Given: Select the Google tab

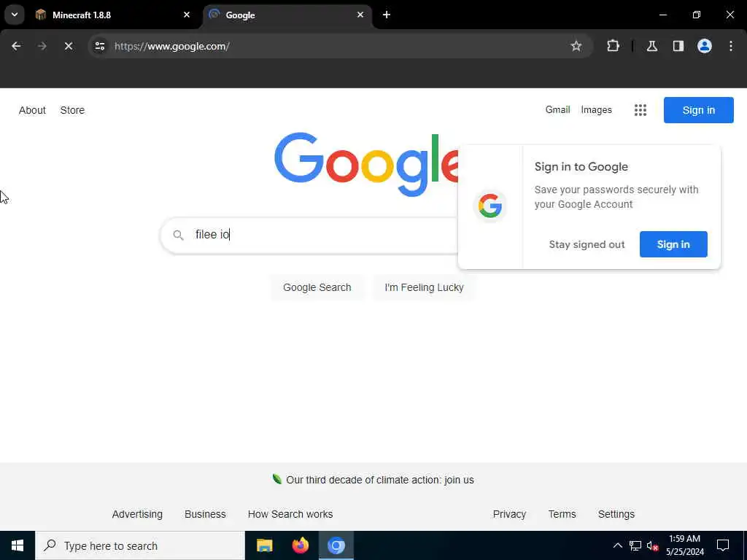Looking at the screenshot, I should (287, 15).
